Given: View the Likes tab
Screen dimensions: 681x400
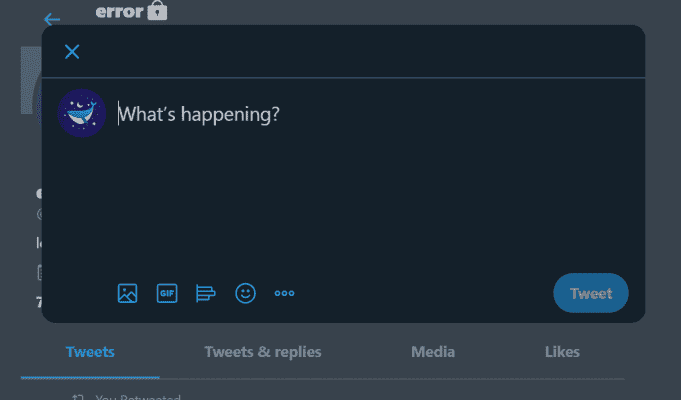Looking at the screenshot, I should (562, 352).
